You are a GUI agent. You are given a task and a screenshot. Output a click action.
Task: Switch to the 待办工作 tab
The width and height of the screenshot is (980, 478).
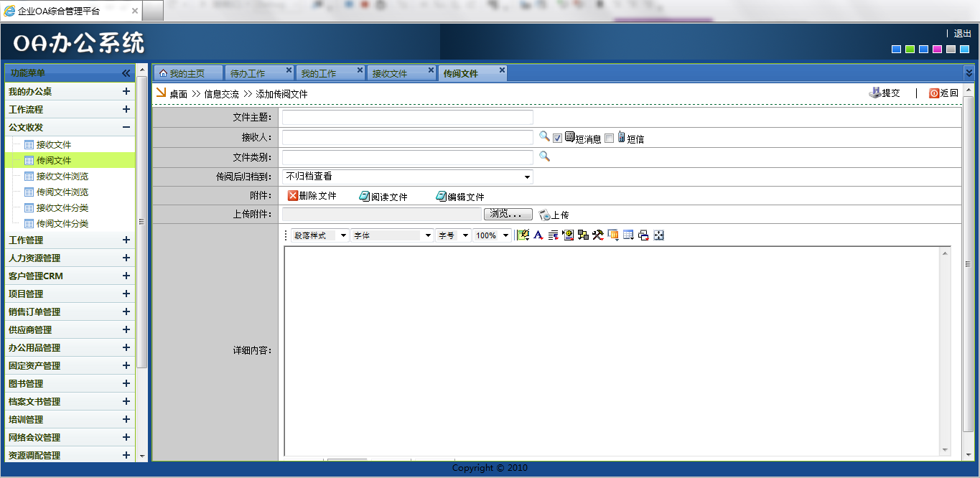pos(258,73)
